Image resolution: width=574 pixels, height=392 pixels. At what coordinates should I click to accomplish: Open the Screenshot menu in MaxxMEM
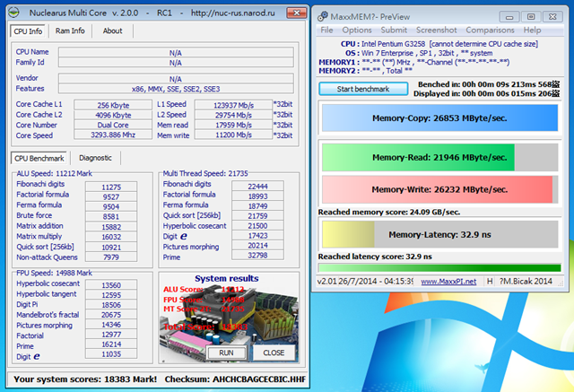(x=437, y=30)
